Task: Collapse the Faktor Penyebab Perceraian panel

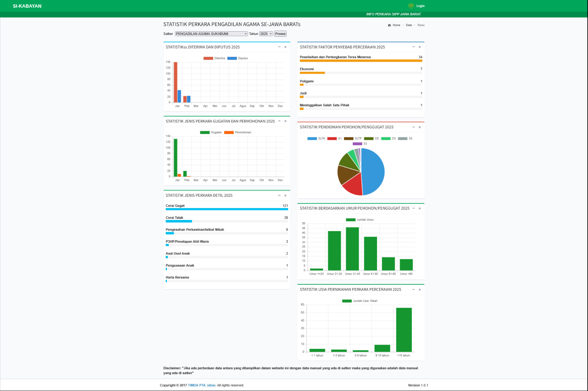Action: tap(413, 47)
